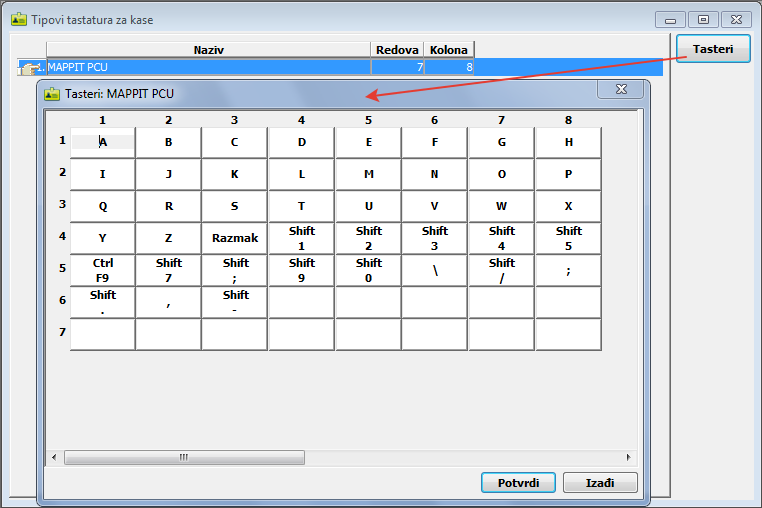
Task: Select the key cell labeled K
Action: point(234,174)
